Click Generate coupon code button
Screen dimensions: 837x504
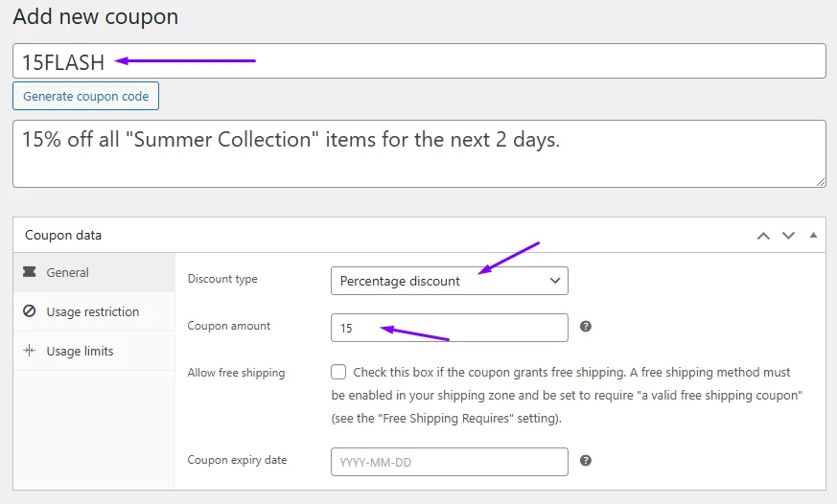pos(86,96)
